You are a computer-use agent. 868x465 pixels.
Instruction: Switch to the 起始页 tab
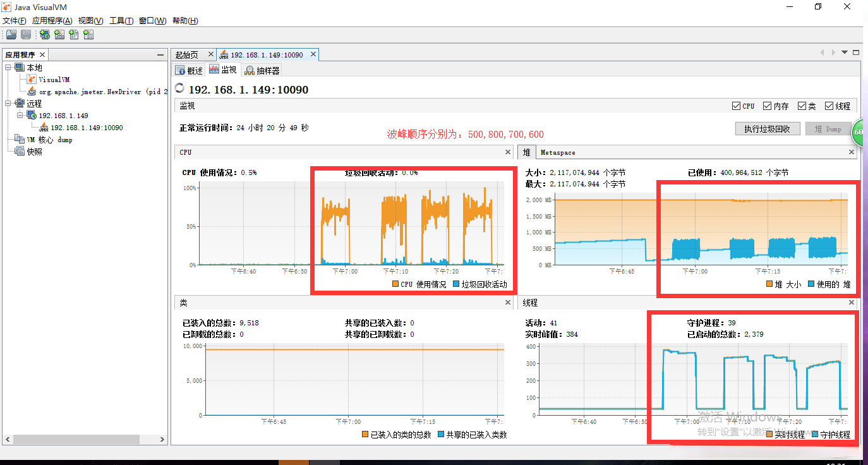tap(187, 55)
